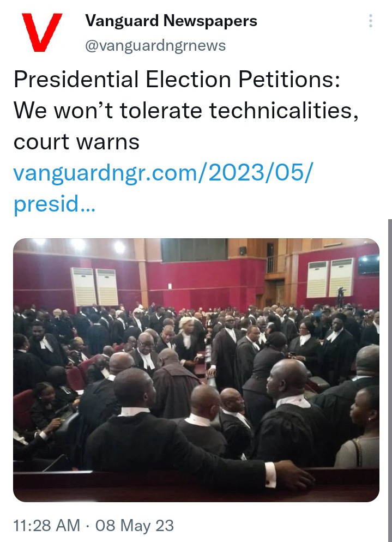Tap the right air conditioner units in photo

(x=330, y=278)
